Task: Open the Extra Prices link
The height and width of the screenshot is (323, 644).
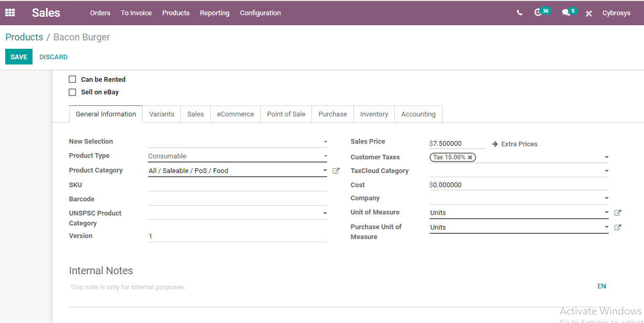Action: click(515, 144)
